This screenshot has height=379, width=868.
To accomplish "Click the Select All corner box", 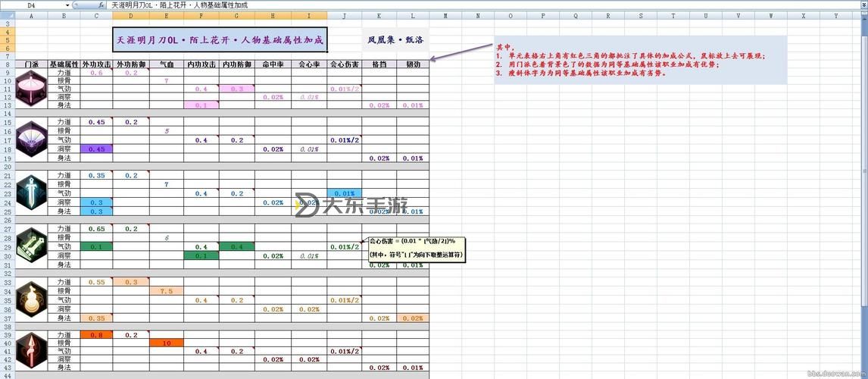I will [7, 16].
